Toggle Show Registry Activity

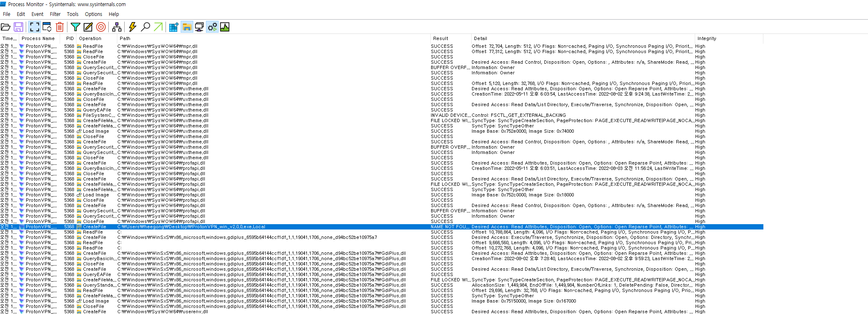click(174, 27)
